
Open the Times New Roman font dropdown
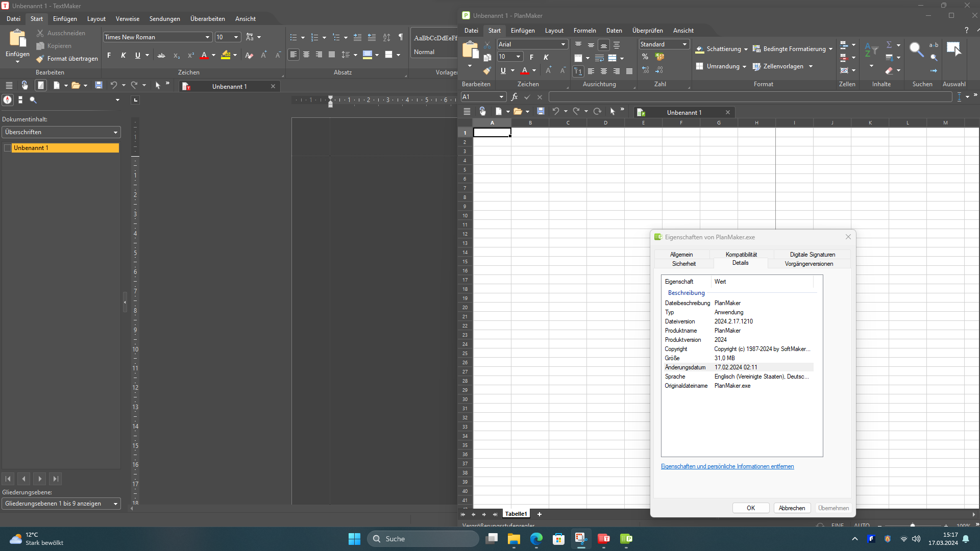tap(207, 37)
